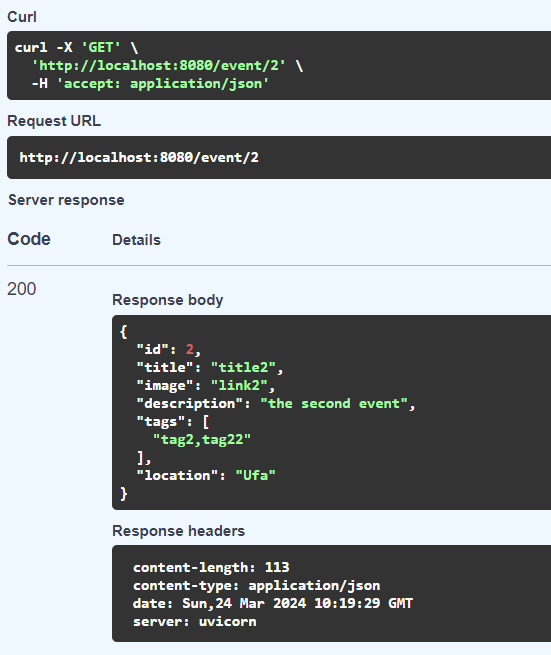
Task: Click the date: Sun,24 Mar 2024 header
Action: tap(273, 603)
